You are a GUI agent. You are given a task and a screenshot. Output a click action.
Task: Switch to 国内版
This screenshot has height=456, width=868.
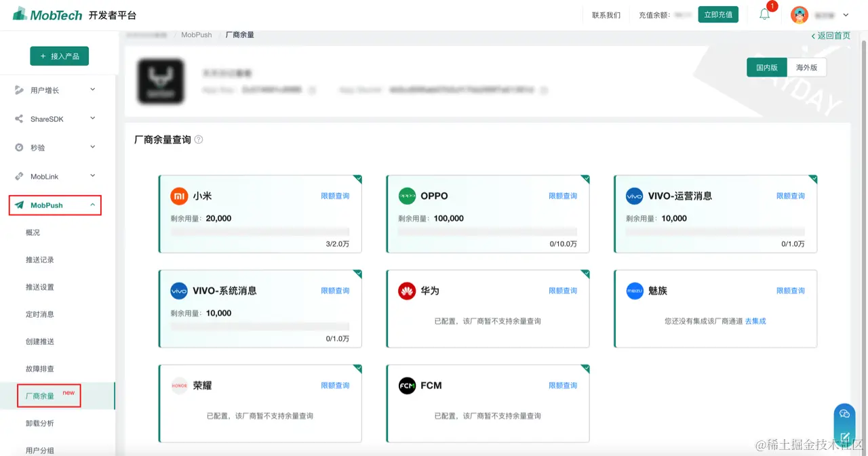coord(767,67)
